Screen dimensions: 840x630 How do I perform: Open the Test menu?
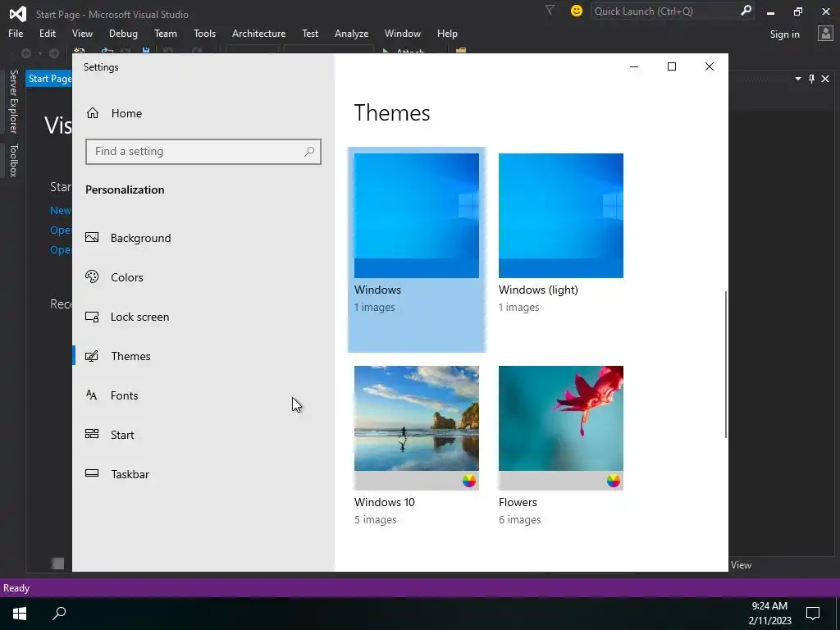pyautogui.click(x=309, y=33)
